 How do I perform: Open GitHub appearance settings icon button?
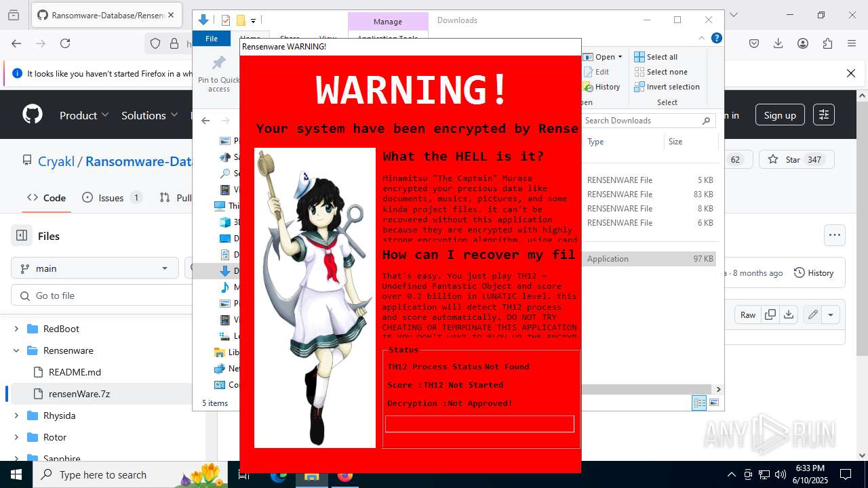(823, 115)
